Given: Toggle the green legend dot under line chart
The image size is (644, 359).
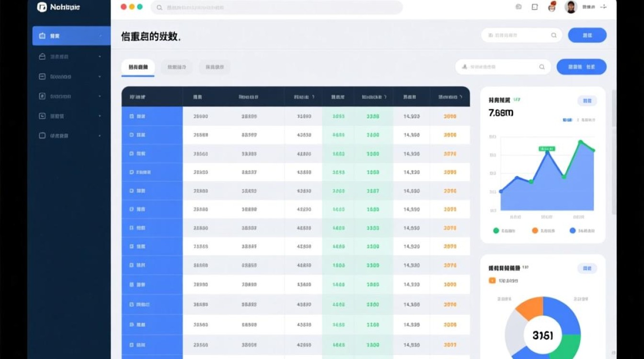Looking at the screenshot, I should 496,231.
